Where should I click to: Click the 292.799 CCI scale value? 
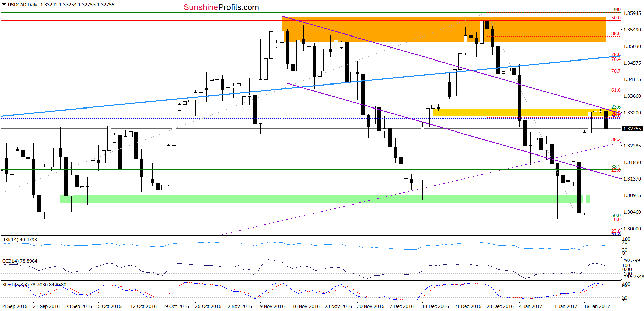coord(631,260)
